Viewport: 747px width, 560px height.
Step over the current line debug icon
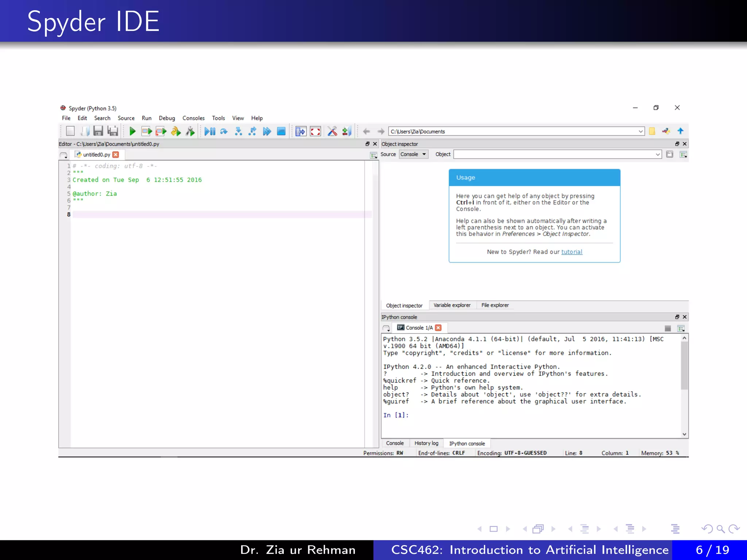point(224,131)
